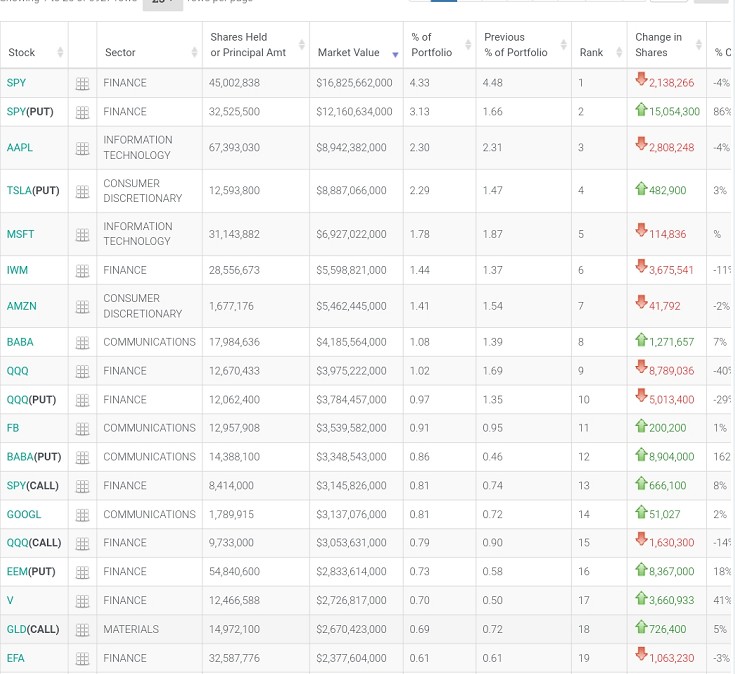Screen dimensions: 735x674
Task: Open grid icon in AMZN row
Action: coord(82,307)
